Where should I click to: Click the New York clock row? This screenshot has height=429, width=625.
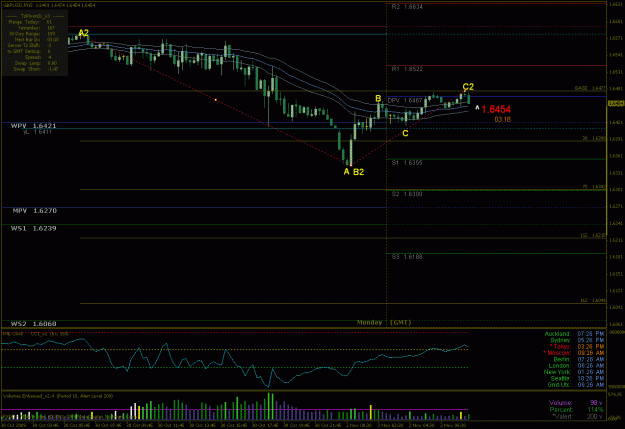[574, 372]
